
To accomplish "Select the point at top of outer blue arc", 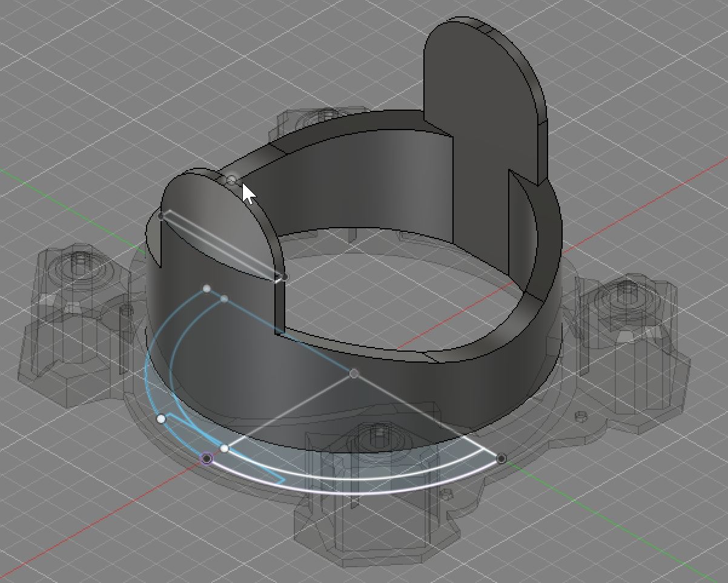I will pyautogui.click(x=207, y=289).
